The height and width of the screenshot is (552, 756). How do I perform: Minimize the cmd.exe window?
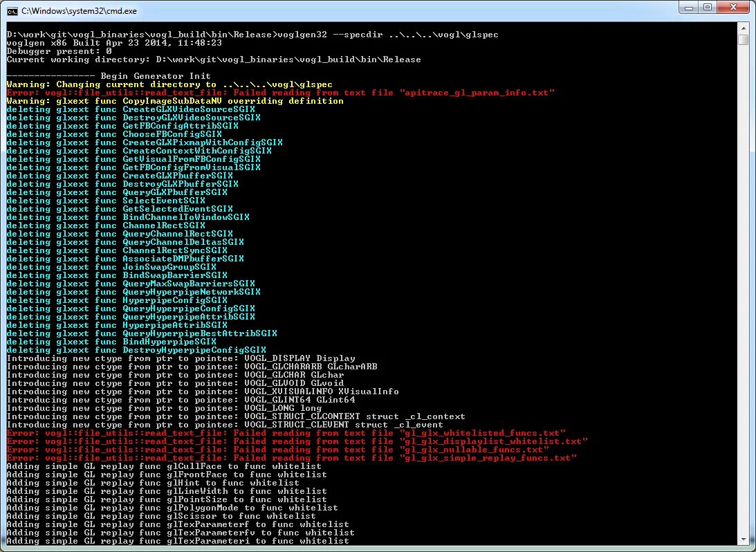[x=690, y=8]
